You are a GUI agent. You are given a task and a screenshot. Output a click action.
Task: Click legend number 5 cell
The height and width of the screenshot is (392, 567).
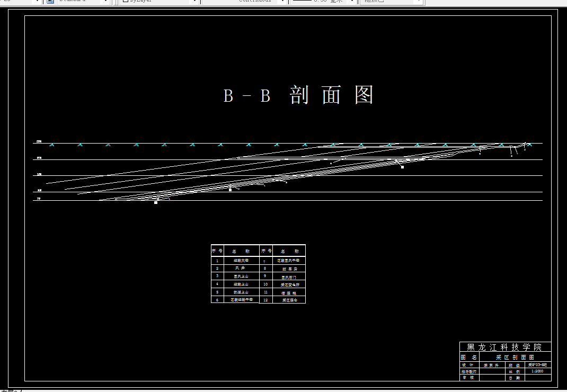tap(217, 292)
